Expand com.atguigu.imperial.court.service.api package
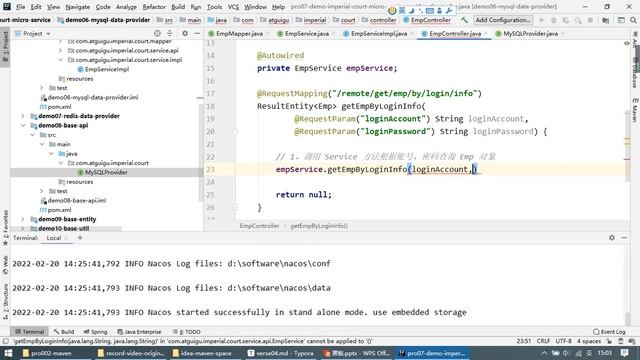 tap(60, 50)
